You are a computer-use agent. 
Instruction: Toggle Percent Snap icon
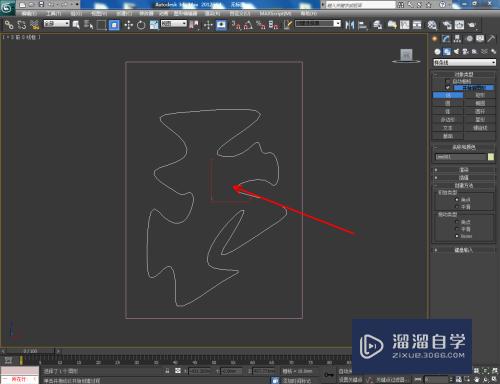coord(261,25)
